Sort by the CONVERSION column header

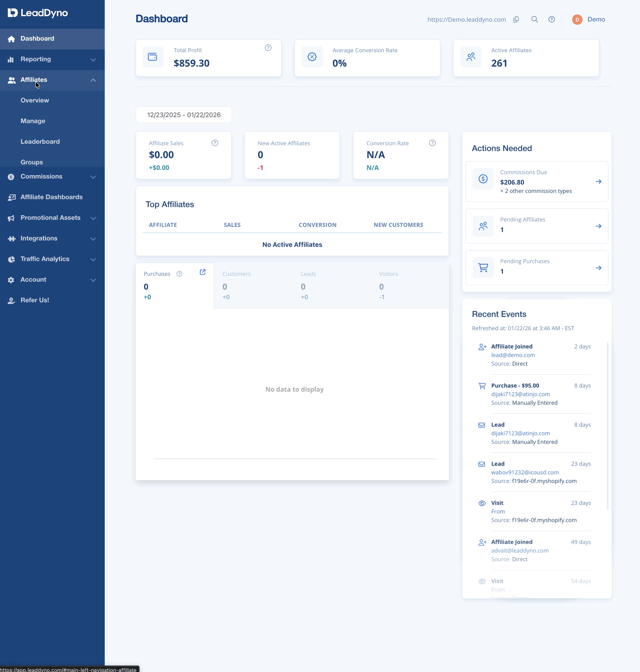coord(317,225)
